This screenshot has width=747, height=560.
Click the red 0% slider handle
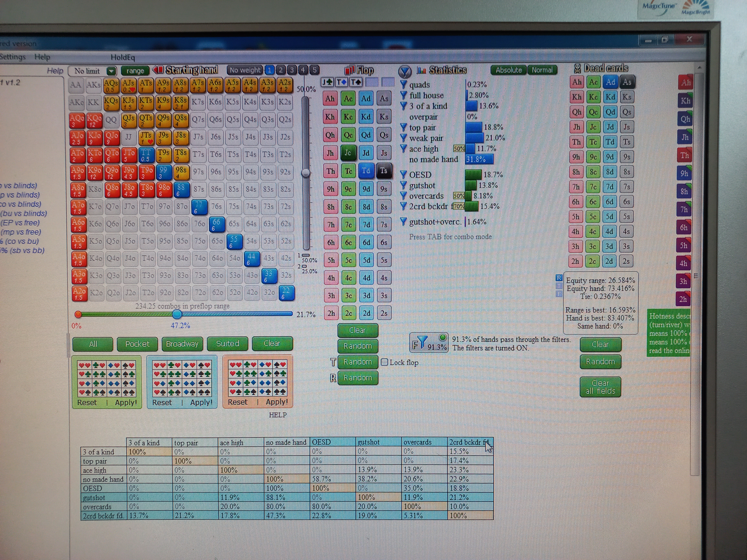pos(78,314)
